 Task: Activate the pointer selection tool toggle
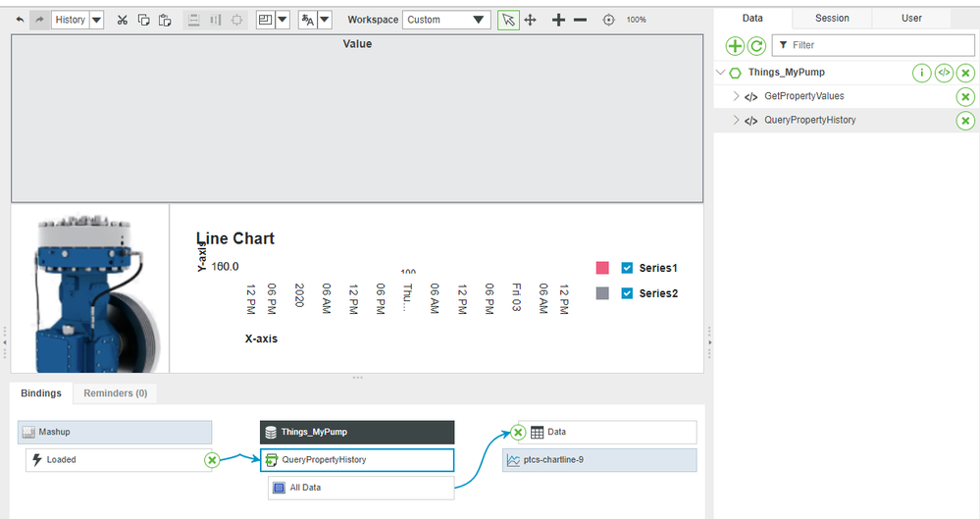coord(508,20)
